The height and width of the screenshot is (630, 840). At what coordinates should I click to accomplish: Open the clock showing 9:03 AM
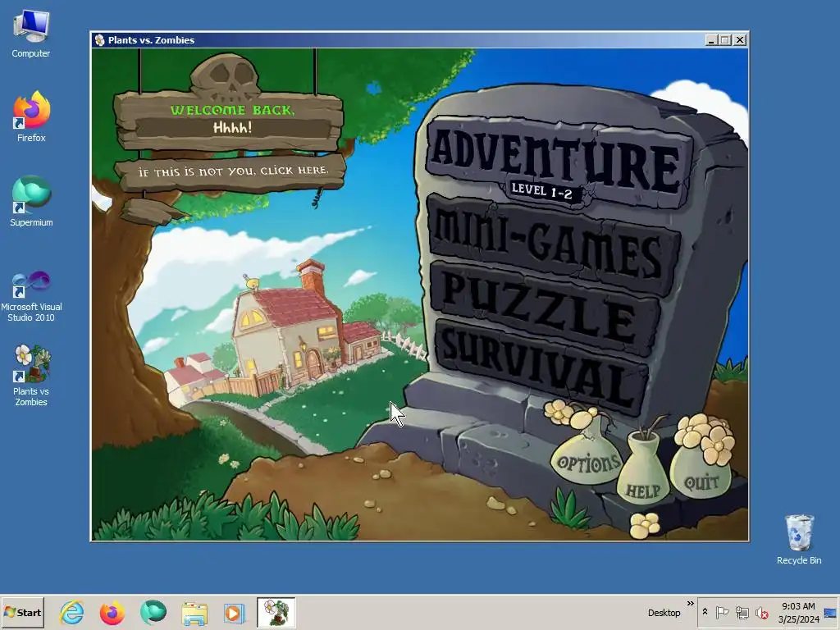click(798, 612)
